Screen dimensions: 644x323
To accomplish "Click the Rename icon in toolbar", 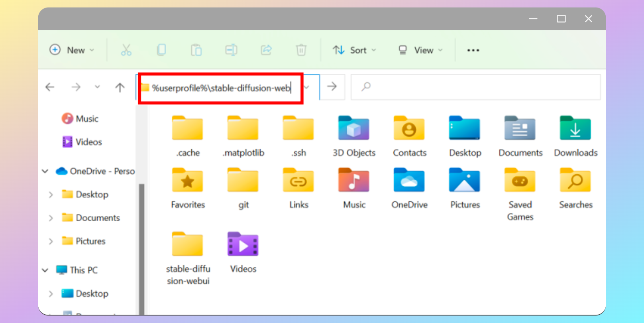I will pos(231,50).
